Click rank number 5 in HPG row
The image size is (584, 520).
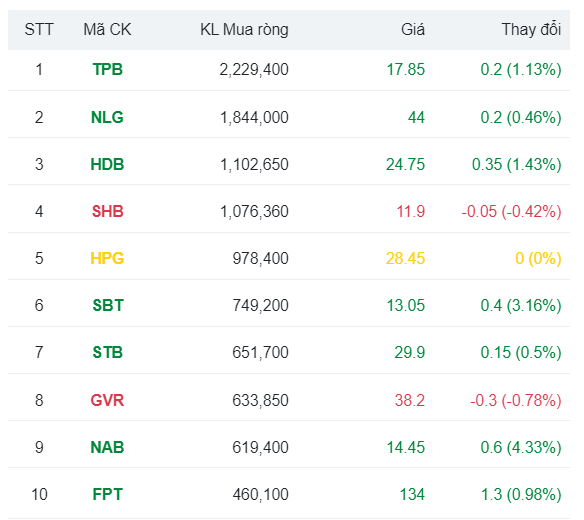pyautogui.click(x=39, y=258)
